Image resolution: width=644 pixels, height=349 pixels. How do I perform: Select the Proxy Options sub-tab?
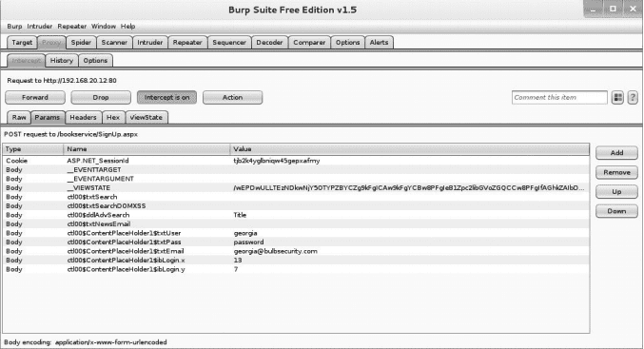point(95,60)
